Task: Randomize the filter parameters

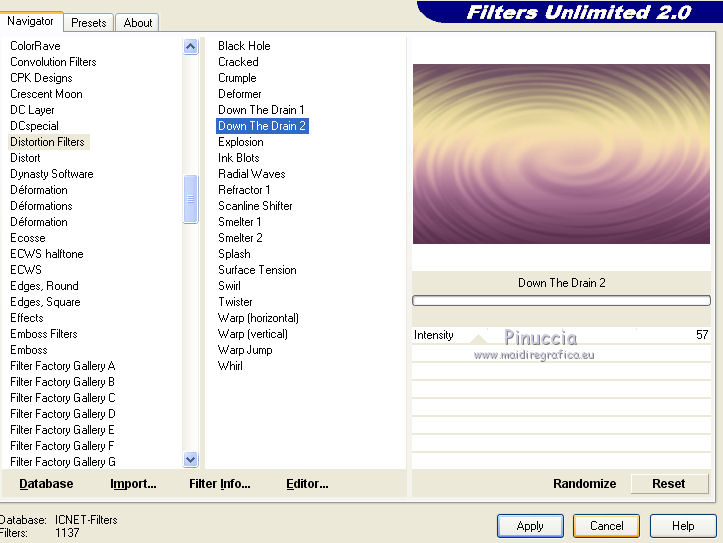Action: tap(584, 484)
